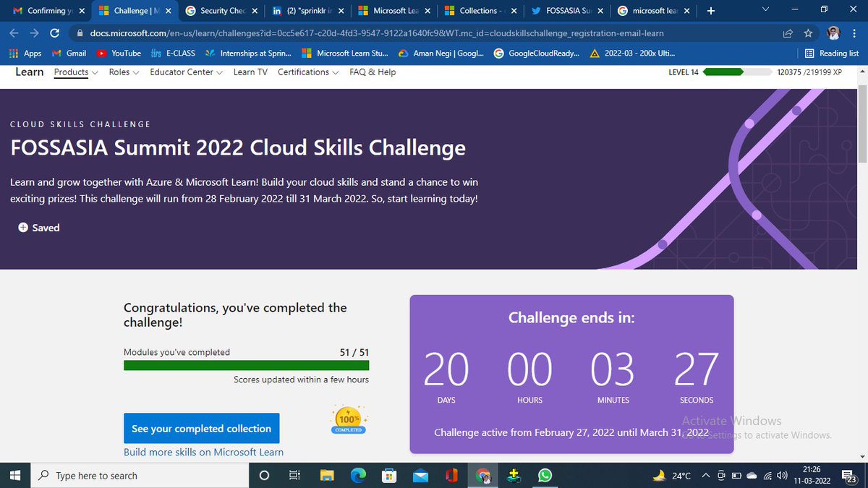Click the address bar URL
This screenshot has height=488, width=868.
376,33
